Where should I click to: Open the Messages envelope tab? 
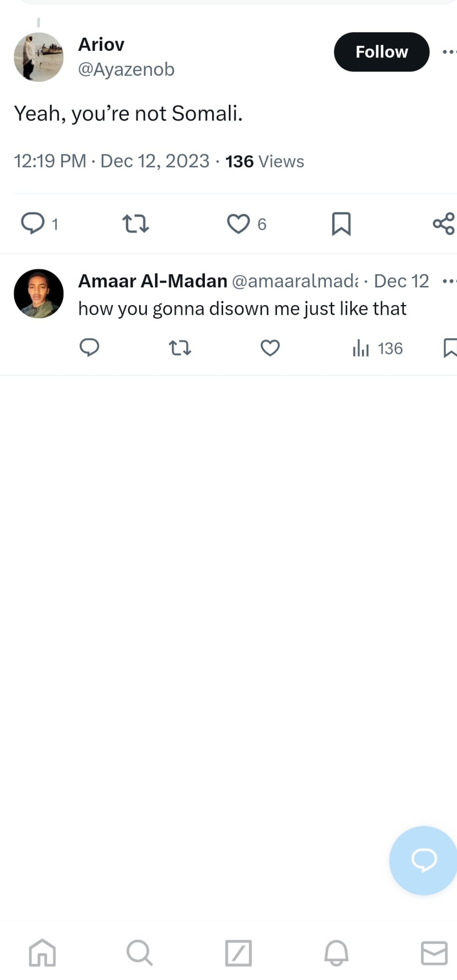(434, 953)
